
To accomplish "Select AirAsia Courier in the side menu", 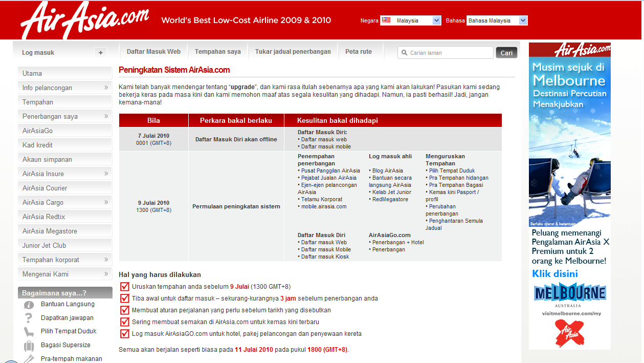I will pyautogui.click(x=65, y=188).
